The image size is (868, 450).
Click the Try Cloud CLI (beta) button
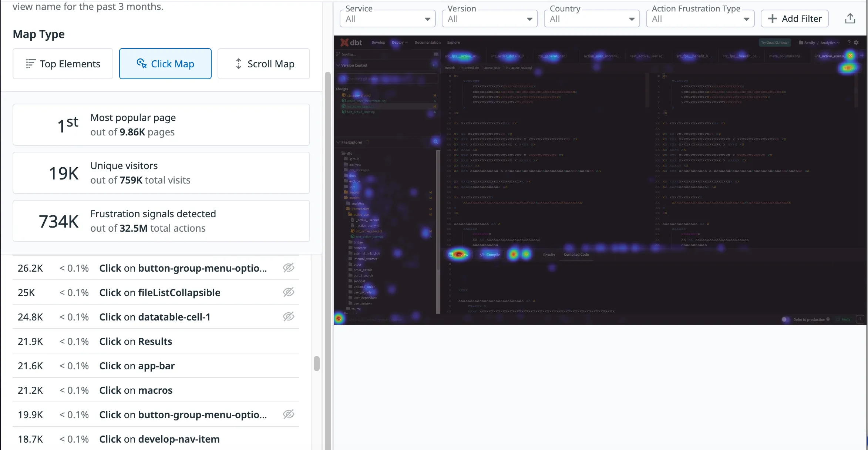775,43
